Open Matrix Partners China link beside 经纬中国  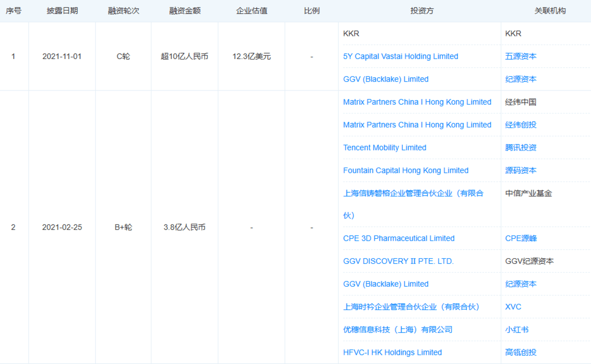click(417, 102)
